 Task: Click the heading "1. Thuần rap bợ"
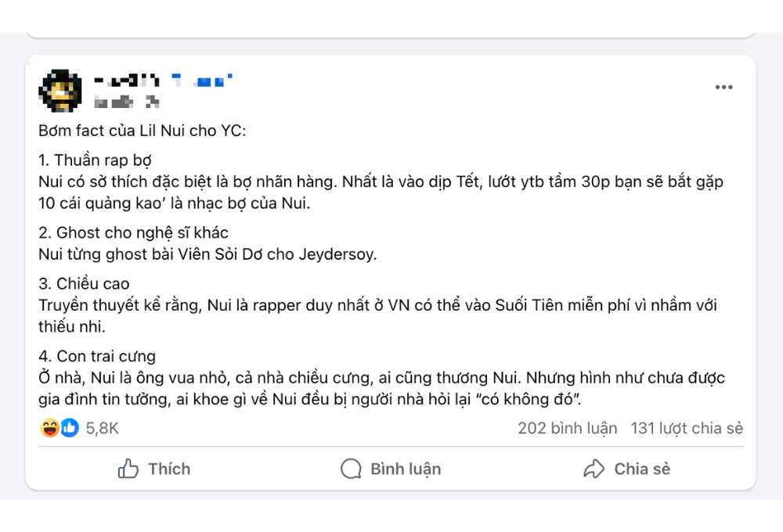pyautogui.click(x=95, y=160)
